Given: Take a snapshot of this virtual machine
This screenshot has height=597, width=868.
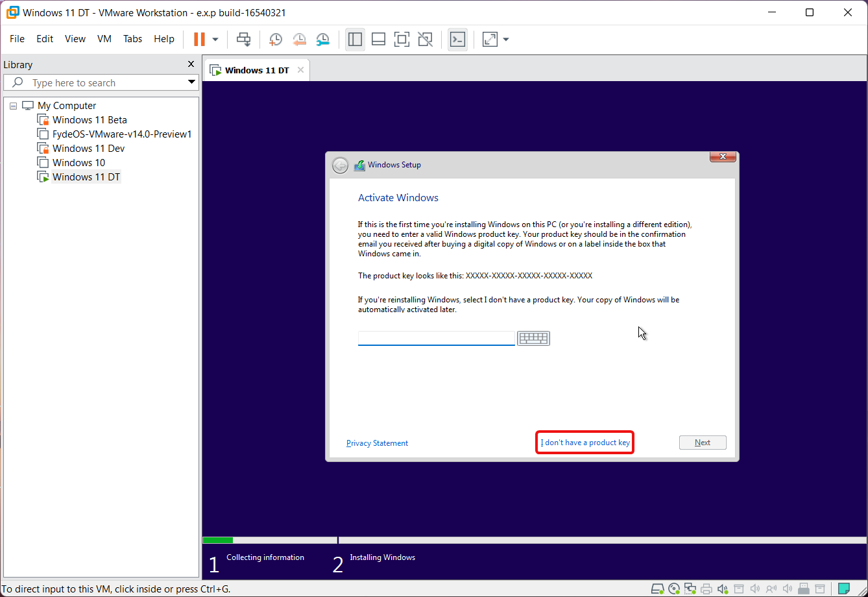Looking at the screenshot, I should pos(276,39).
